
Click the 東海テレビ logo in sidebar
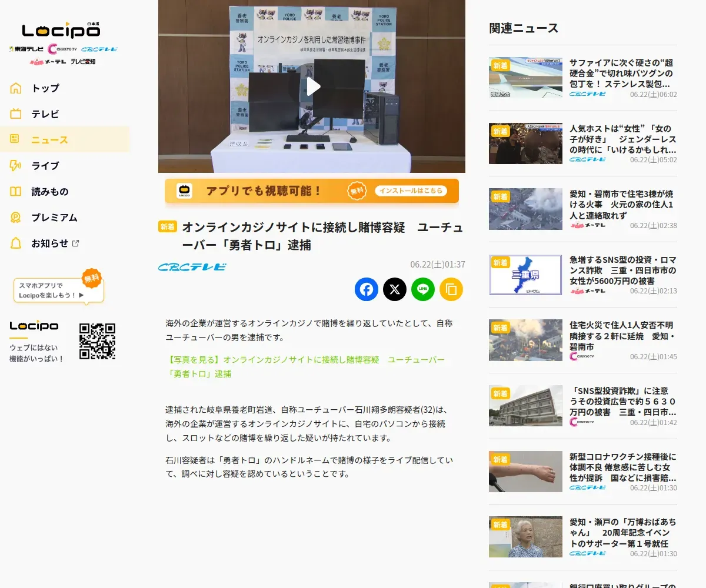pos(27,49)
